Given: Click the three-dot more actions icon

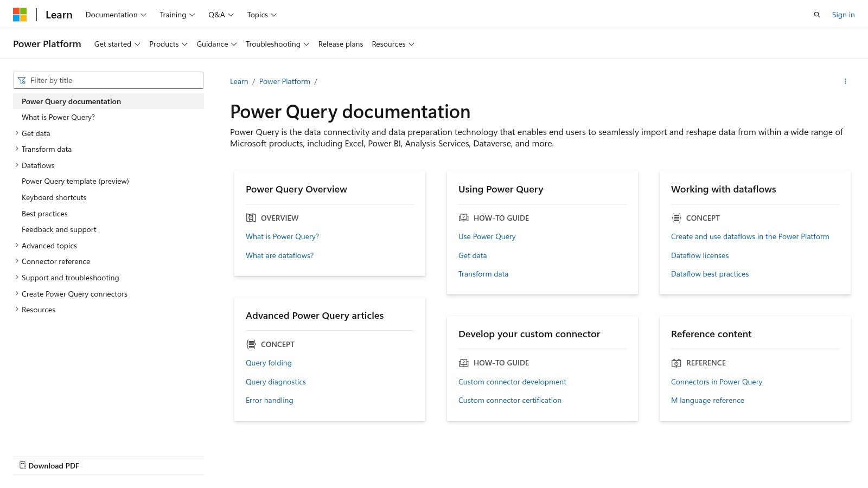Looking at the screenshot, I should tap(845, 81).
